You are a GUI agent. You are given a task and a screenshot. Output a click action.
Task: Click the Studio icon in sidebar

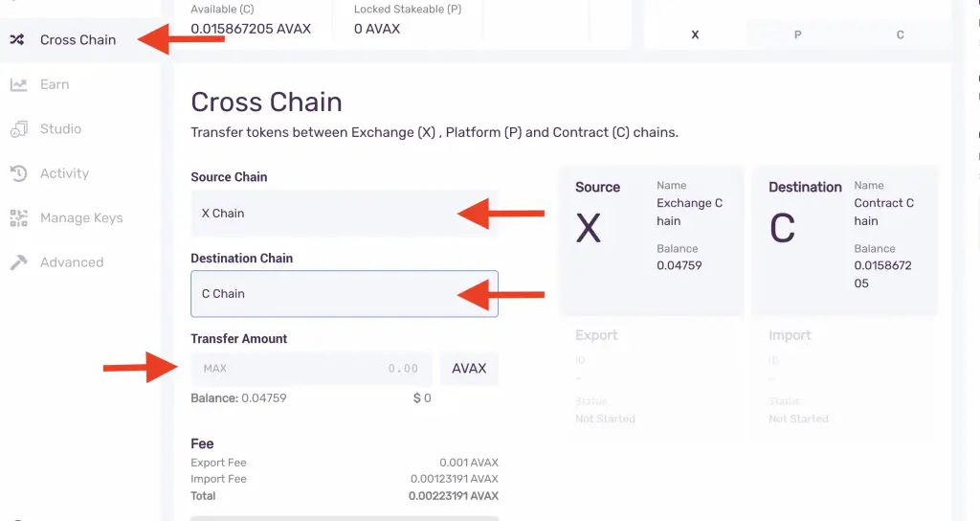coord(19,129)
